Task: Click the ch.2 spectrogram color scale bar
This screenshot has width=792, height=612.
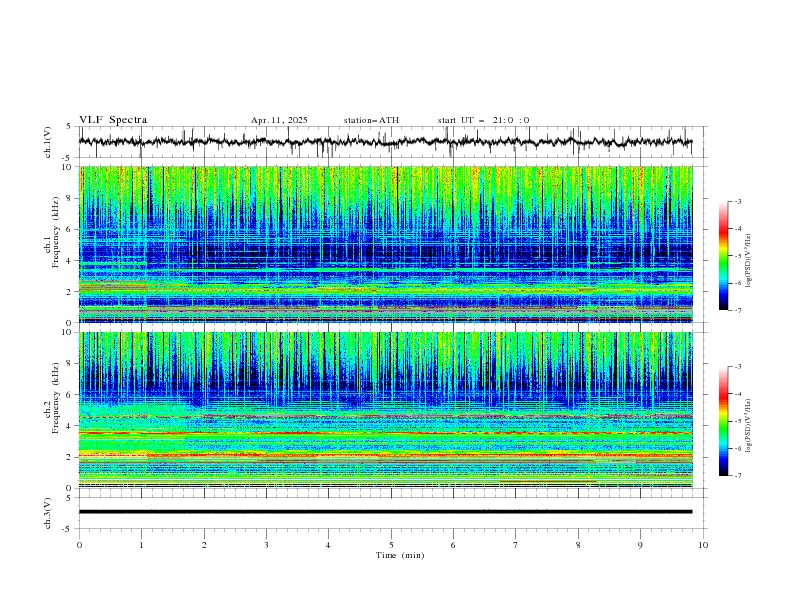Action: point(723,421)
